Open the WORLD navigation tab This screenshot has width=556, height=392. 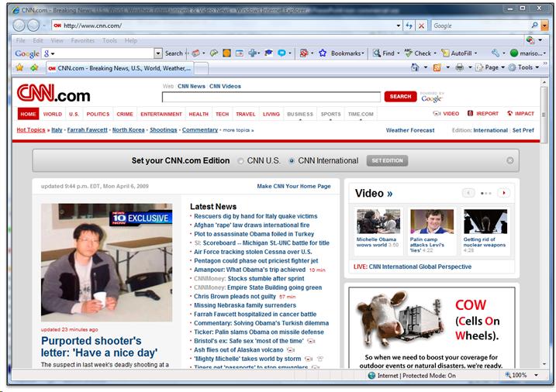point(53,114)
